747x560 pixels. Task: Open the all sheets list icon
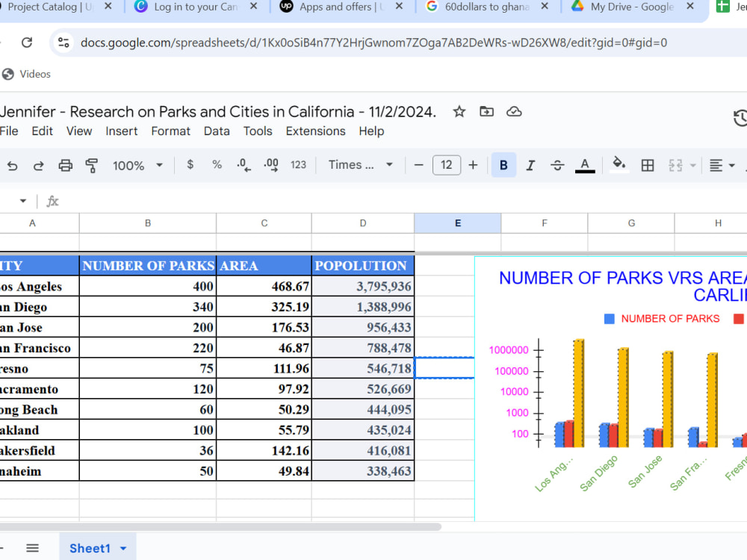32,548
